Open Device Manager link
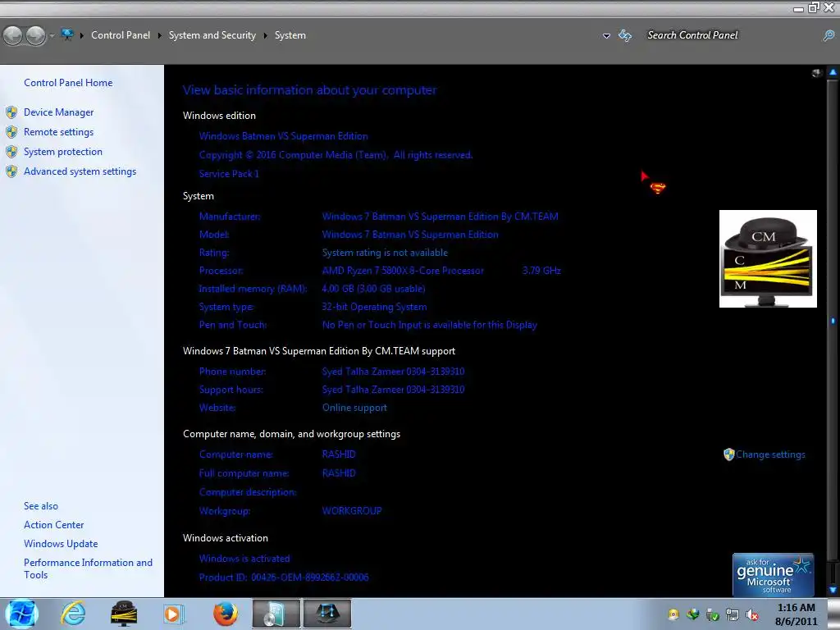The image size is (840, 630). (58, 112)
